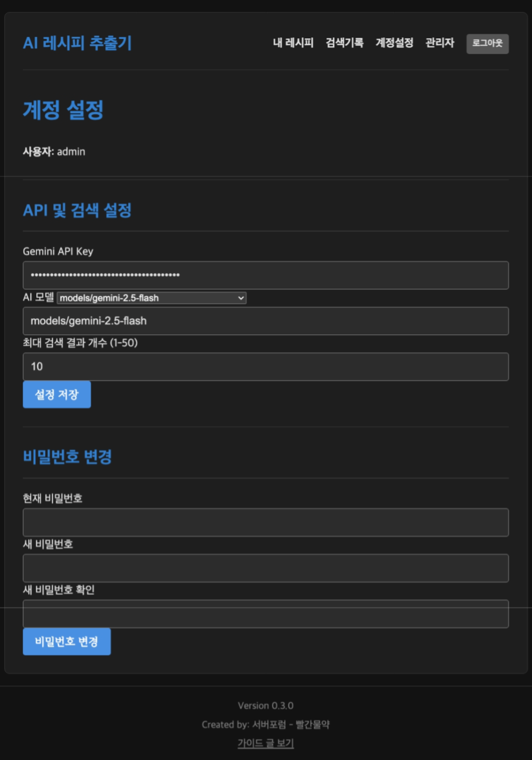
Task: Select the 계정설정 navigation item
Action: coord(394,43)
